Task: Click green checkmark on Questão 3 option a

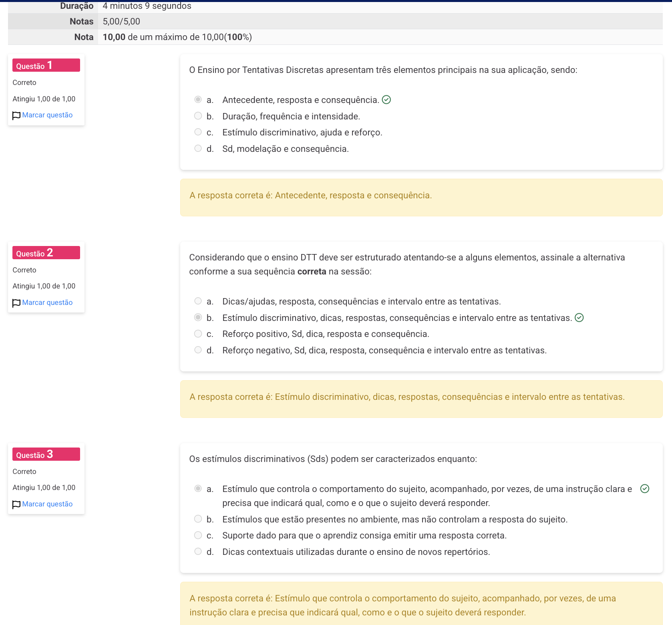Action: 644,489
